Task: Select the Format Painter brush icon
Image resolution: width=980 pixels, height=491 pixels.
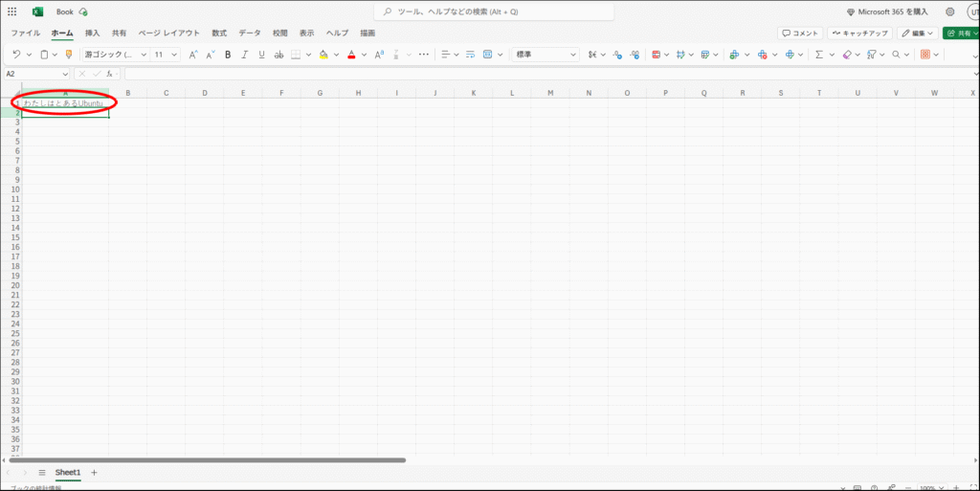Action: (68, 55)
